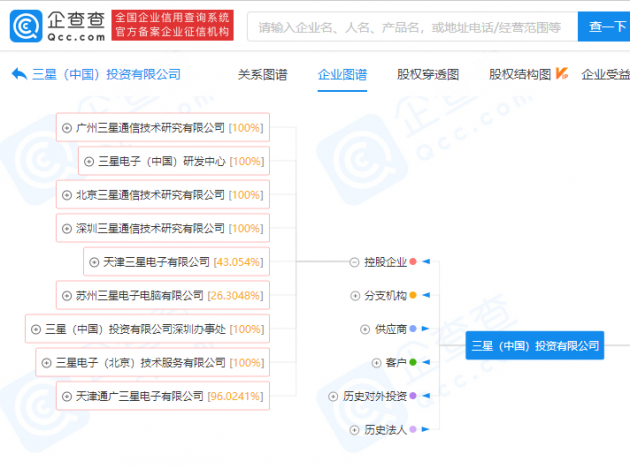The width and height of the screenshot is (630, 469).
Task: Click the blue arrow beside 历史法人
Action: (425, 429)
